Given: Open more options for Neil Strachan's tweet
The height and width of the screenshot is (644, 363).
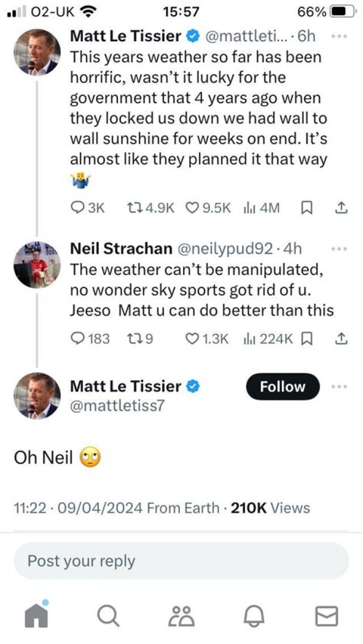Looking at the screenshot, I should tap(339, 249).
